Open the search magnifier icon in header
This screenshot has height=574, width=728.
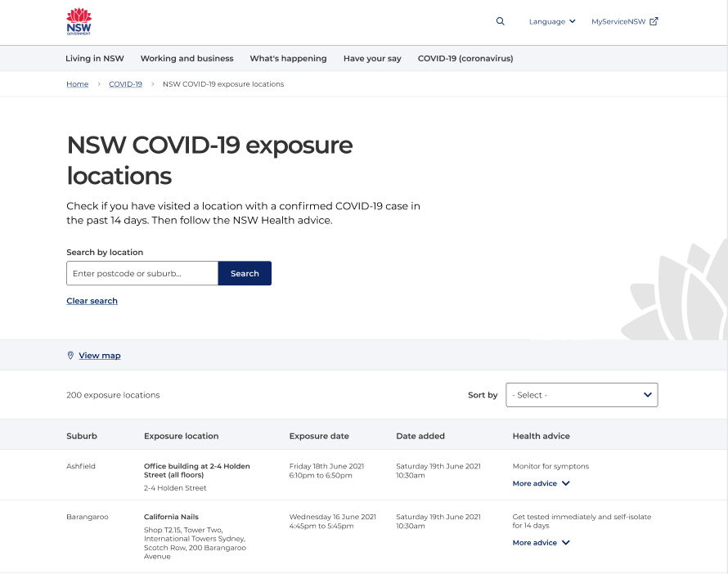point(501,21)
